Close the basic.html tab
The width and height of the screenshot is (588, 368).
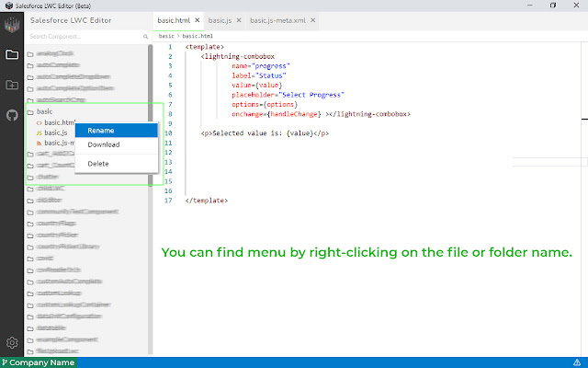(197, 18)
